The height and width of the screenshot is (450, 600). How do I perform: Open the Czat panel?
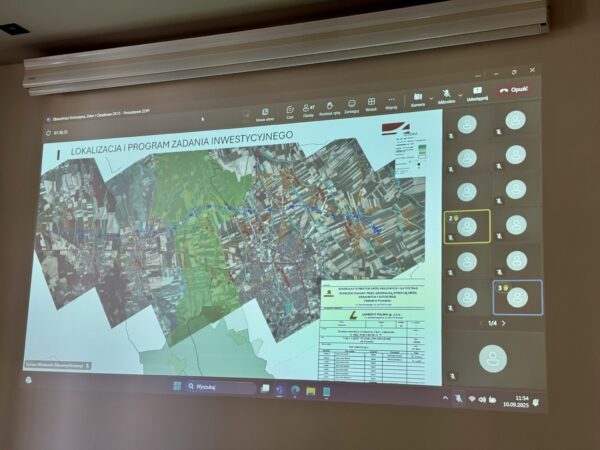pyautogui.click(x=290, y=108)
